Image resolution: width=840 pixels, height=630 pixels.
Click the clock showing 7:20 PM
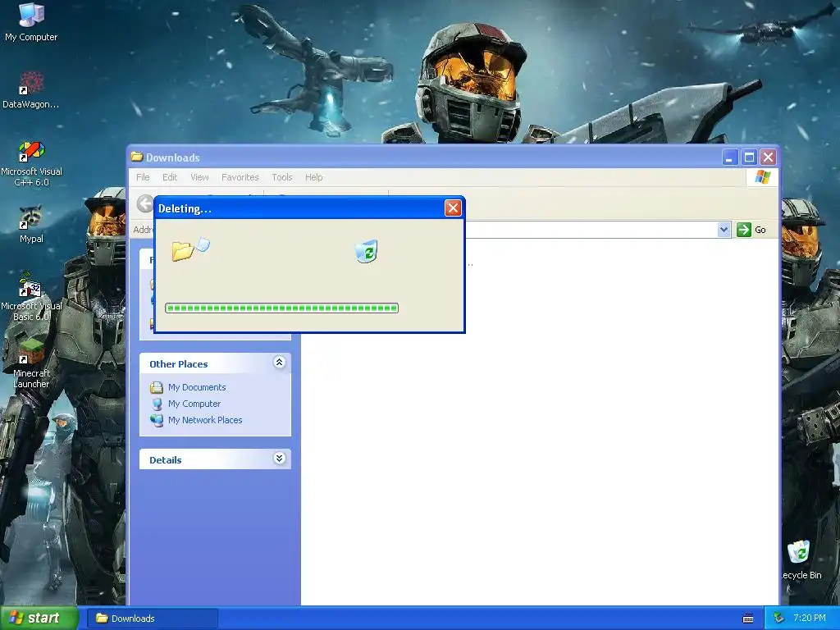point(810,618)
